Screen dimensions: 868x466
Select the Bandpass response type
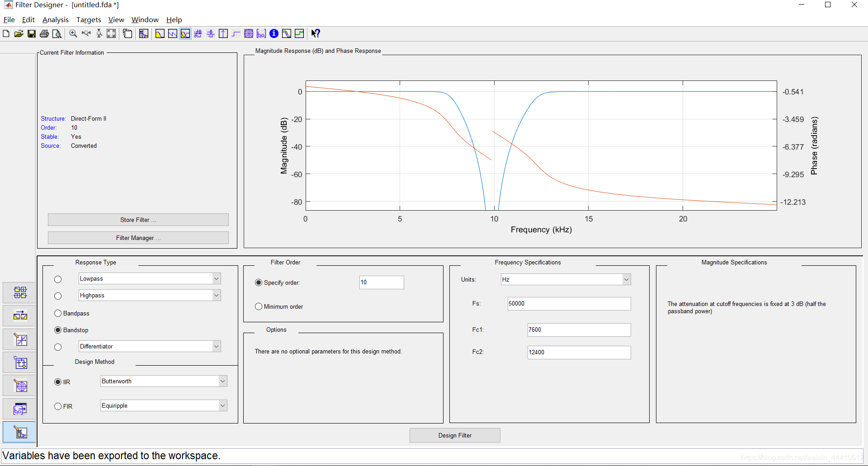[58, 313]
